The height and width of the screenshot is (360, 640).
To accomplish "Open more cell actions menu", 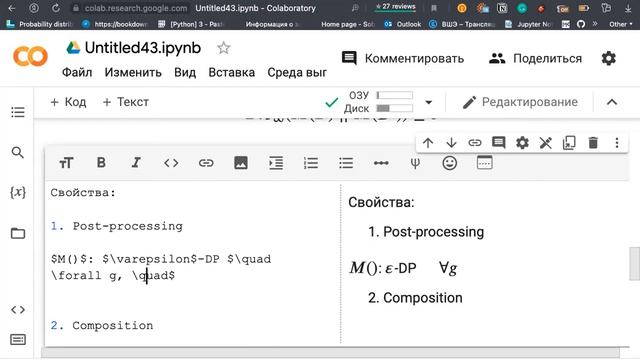I will click(617, 143).
